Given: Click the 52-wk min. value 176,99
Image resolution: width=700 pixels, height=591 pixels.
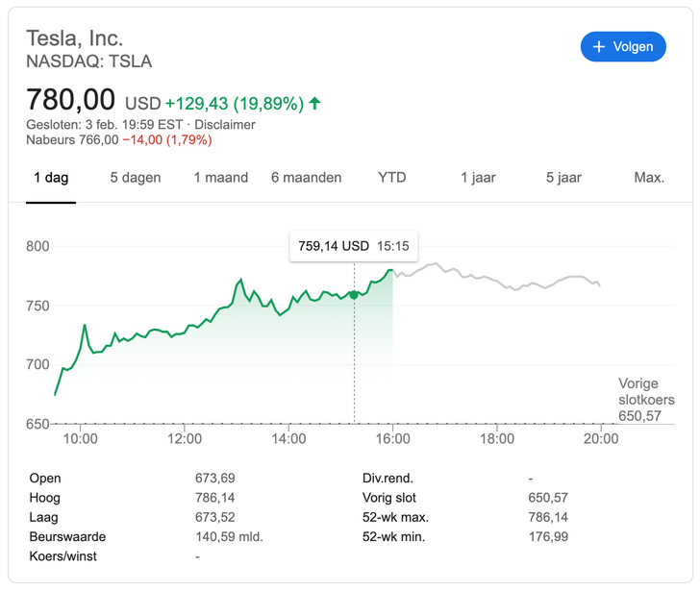Looking at the screenshot, I should click(x=548, y=536).
